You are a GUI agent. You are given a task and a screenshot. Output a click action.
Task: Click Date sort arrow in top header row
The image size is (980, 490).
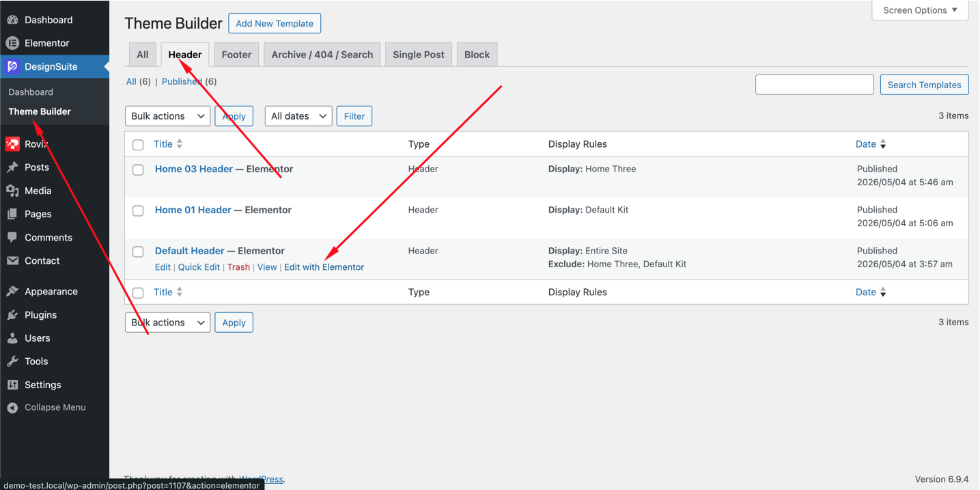883,144
